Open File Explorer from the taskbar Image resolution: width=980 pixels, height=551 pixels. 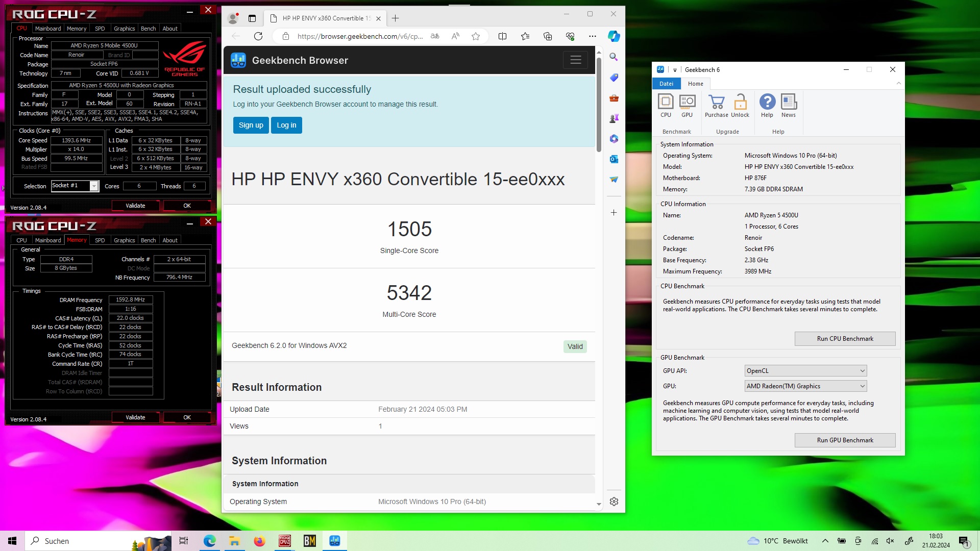click(235, 541)
